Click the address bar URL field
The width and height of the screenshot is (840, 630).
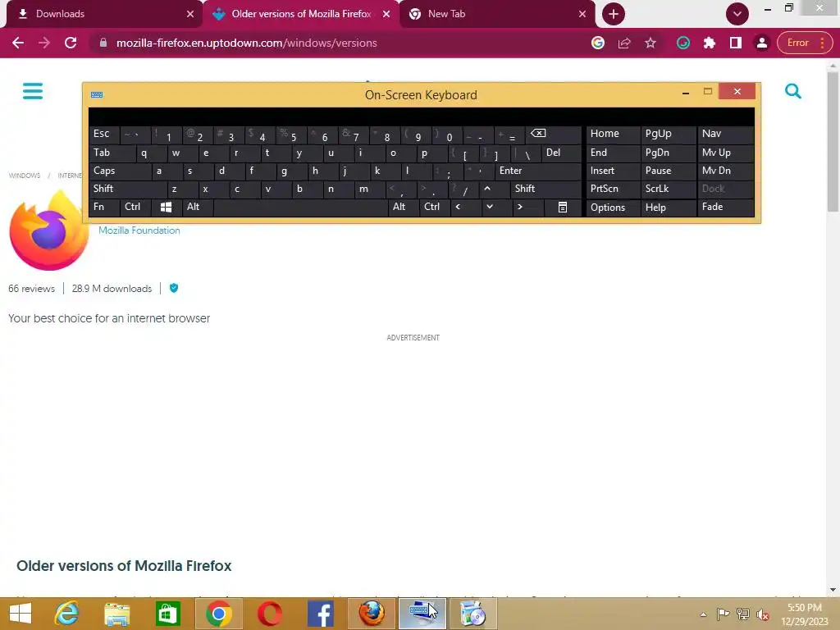(343, 43)
